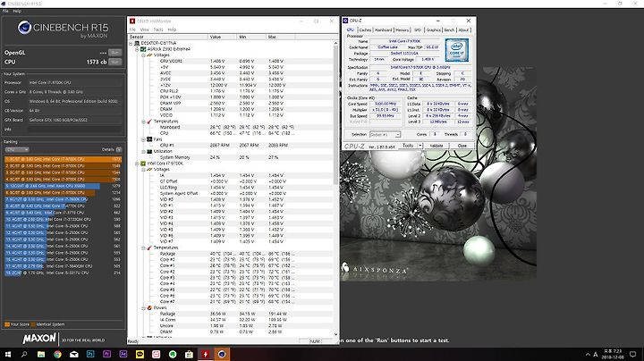Collapse the Fans group in HWMonitor
This screenshot has width=644, height=361.
pyautogui.click(x=143, y=139)
